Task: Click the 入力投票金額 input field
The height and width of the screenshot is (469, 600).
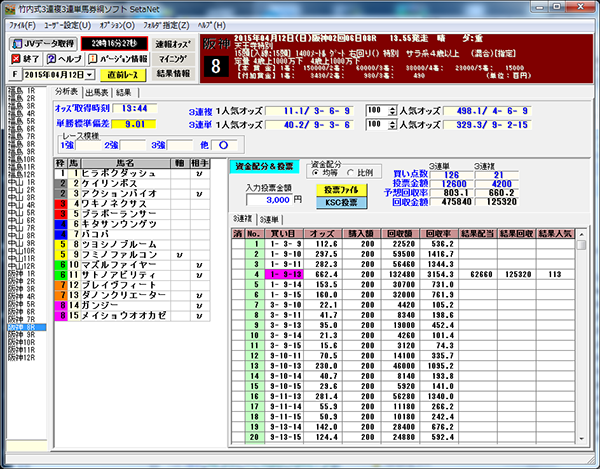Action: coord(269,200)
